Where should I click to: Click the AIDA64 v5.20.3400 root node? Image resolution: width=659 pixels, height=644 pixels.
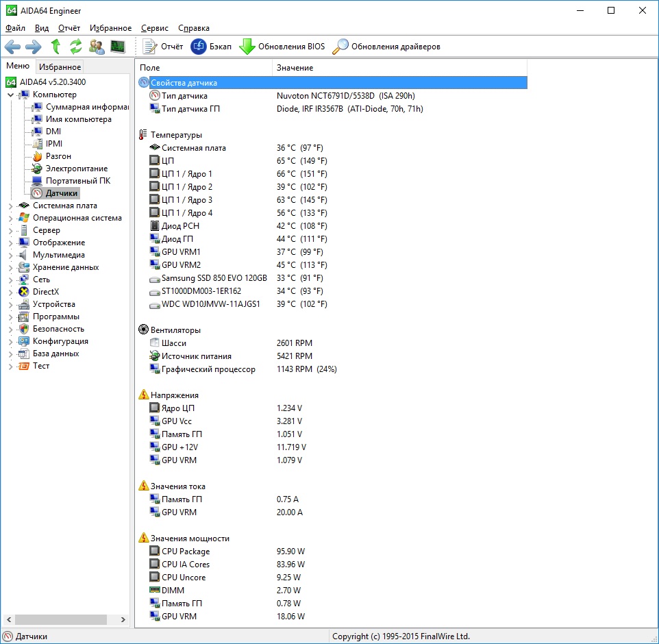[53, 82]
